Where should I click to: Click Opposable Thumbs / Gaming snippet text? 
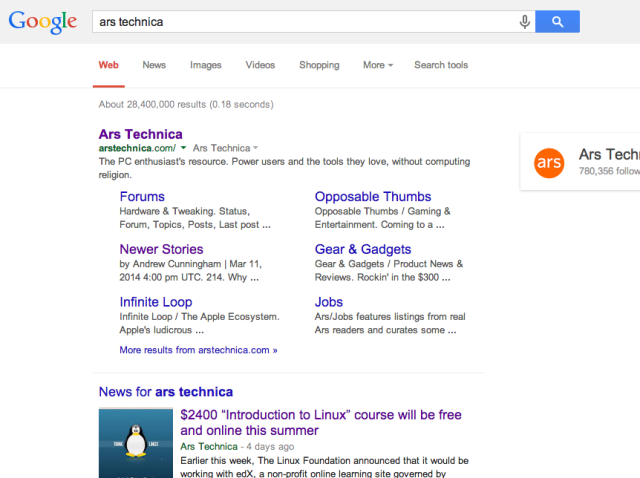coord(382,218)
